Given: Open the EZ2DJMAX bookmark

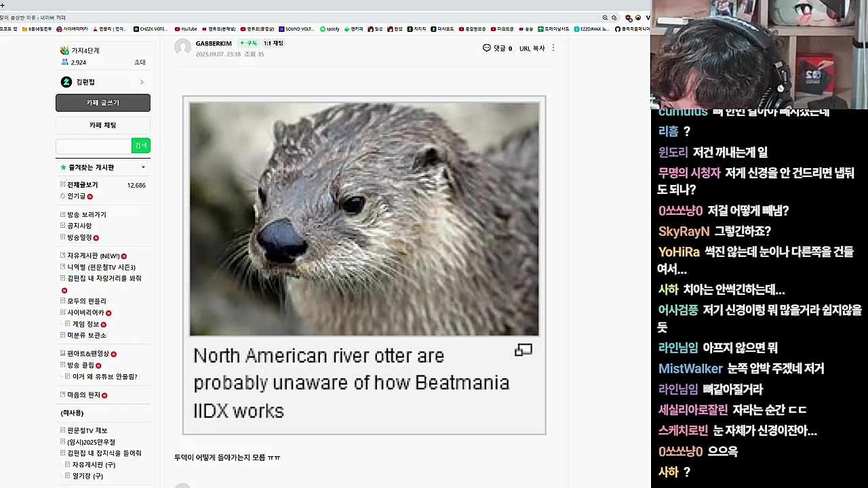Looking at the screenshot, I should coord(592,29).
